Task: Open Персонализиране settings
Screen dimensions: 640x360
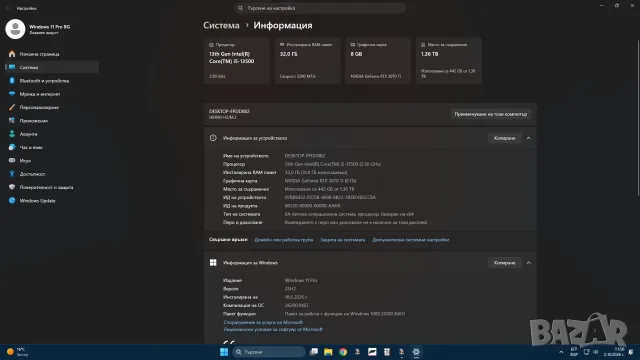Action: [39, 107]
